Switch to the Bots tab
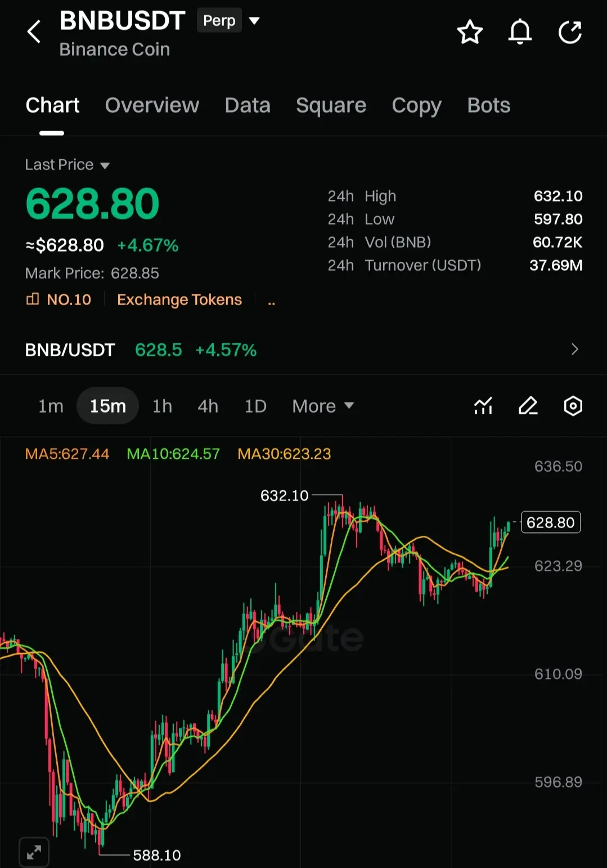Image resolution: width=607 pixels, height=868 pixels. pos(488,105)
